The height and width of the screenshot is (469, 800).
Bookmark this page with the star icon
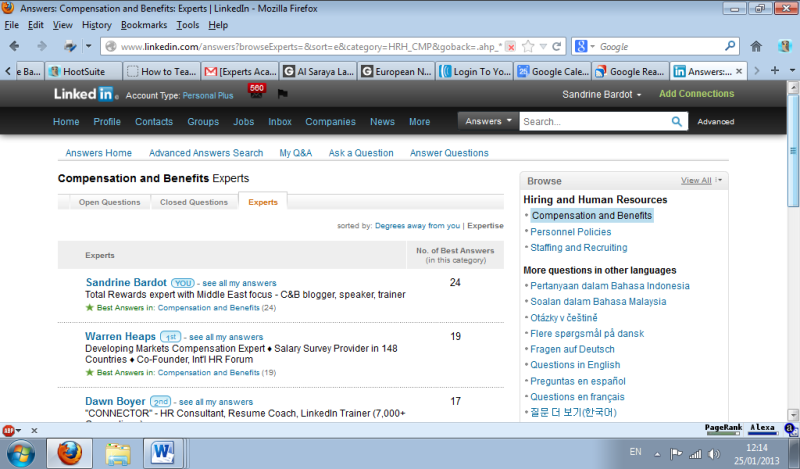pyautogui.click(x=528, y=46)
